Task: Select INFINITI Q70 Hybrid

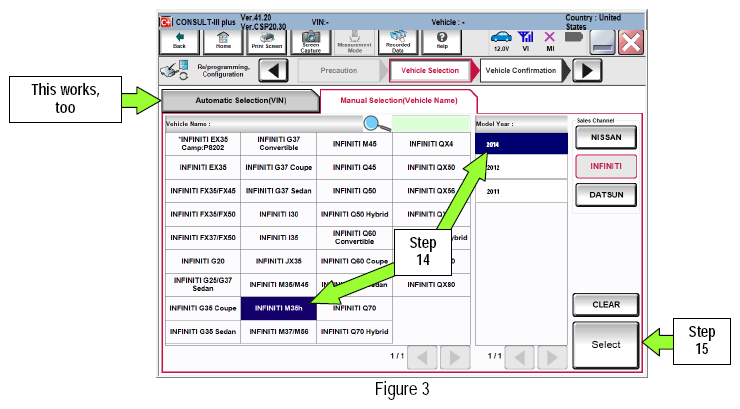Action: pyautogui.click(x=354, y=332)
